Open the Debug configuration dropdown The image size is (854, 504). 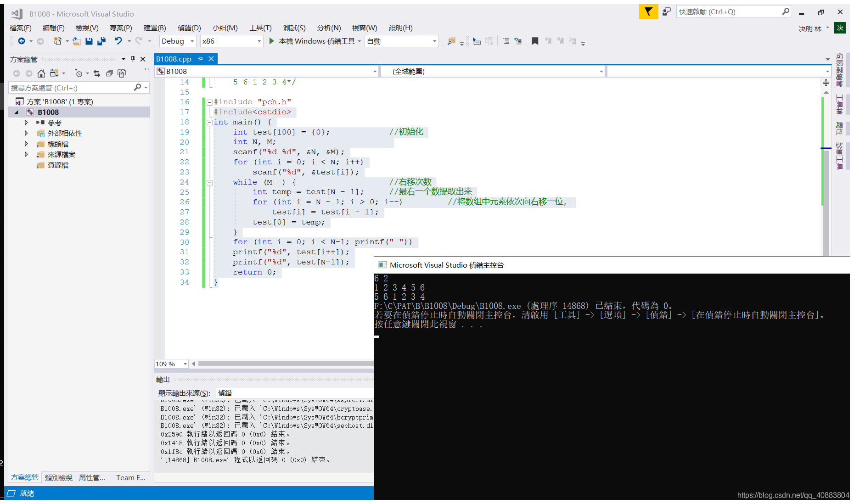[178, 41]
